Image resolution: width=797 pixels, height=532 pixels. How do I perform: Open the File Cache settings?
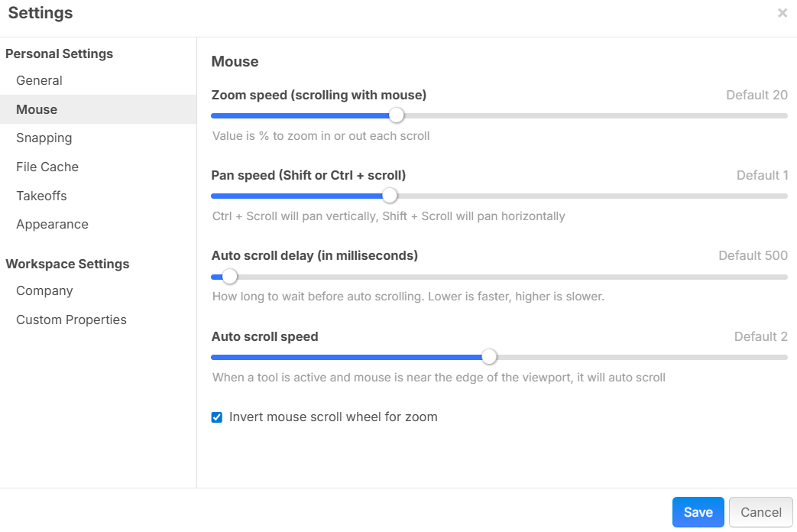[x=47, y=167]
